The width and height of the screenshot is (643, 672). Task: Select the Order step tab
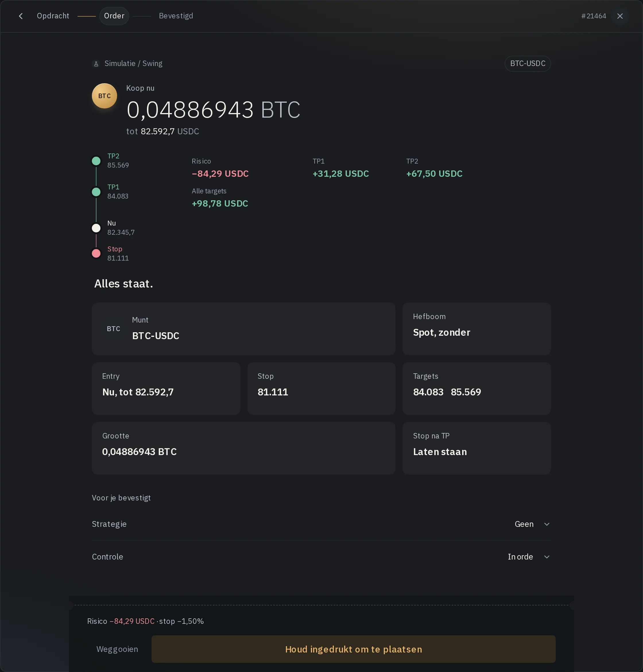coord(114,16)
